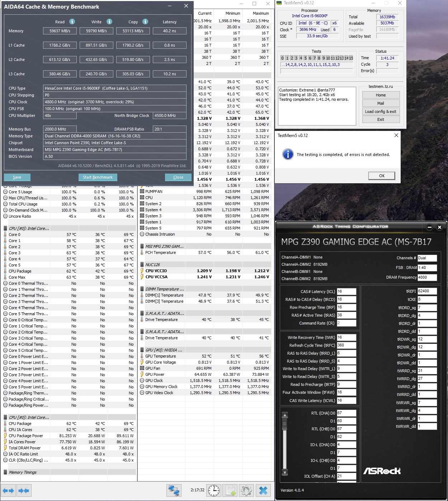Click Start Benchmark in AIDA64
This screenshot has height=501, width=448.
point(98,177)
